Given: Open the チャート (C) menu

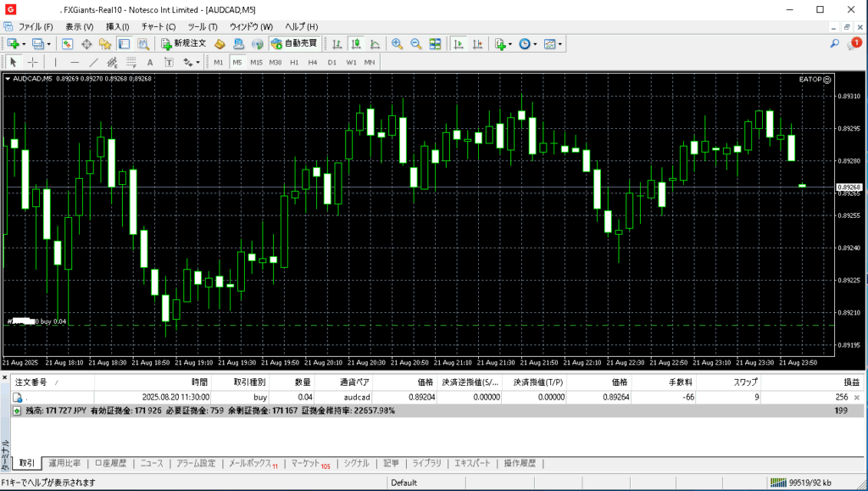Looking at the screenshot, I should (159, 27).
